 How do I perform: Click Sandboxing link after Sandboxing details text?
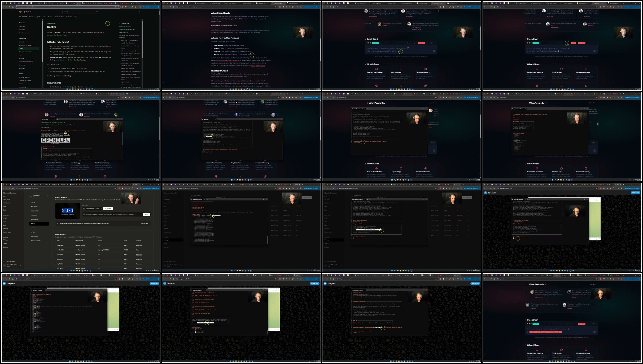(x=67, y=76)
